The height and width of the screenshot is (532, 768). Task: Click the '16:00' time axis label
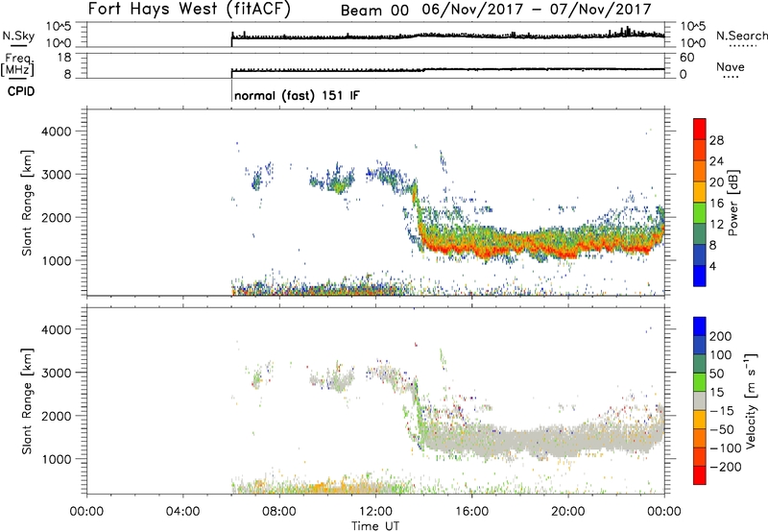(x=471, y=512)
